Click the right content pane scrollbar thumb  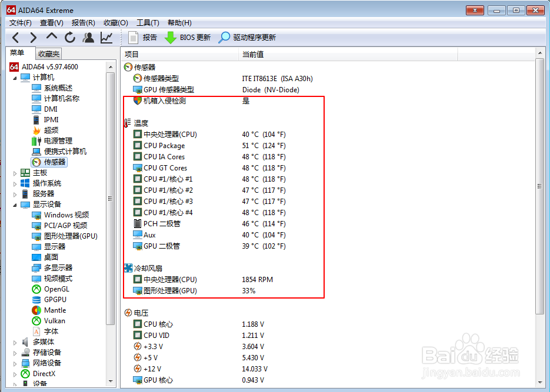coord(539,186)
